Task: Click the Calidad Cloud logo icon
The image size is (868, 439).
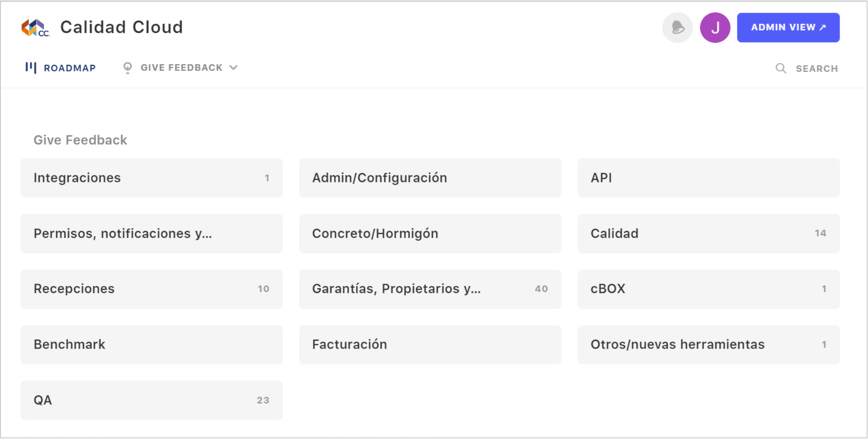Action: coord(35,28)
